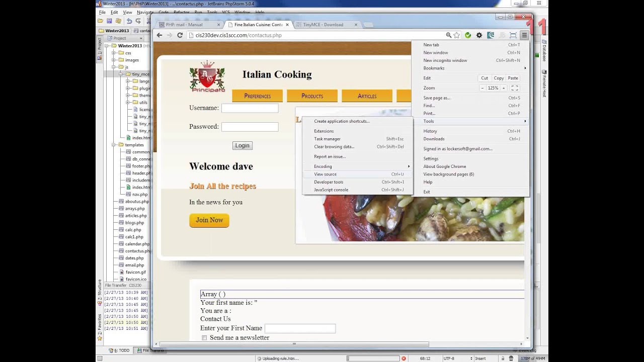
Task: Click the Chrome back arrow
Action: (159, 35)
